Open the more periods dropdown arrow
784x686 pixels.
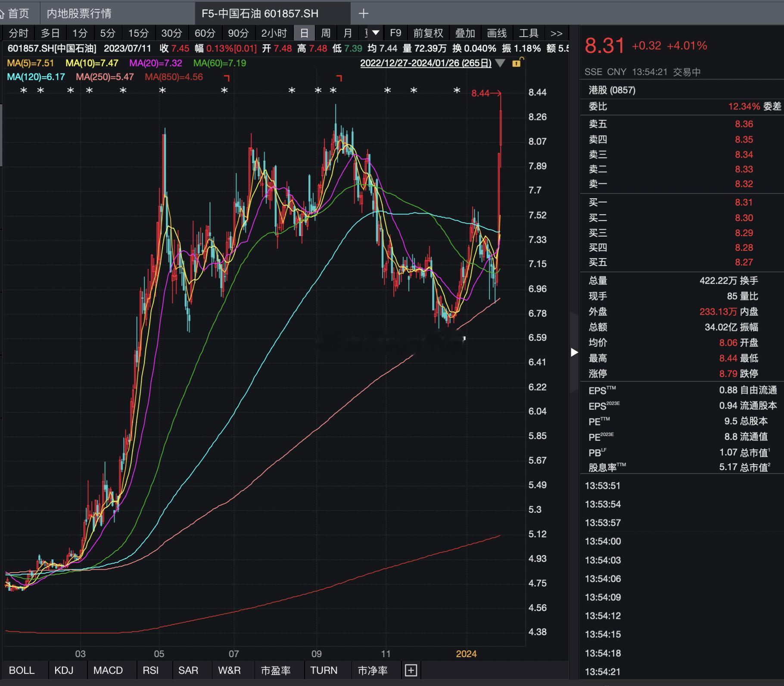(376, 33)
